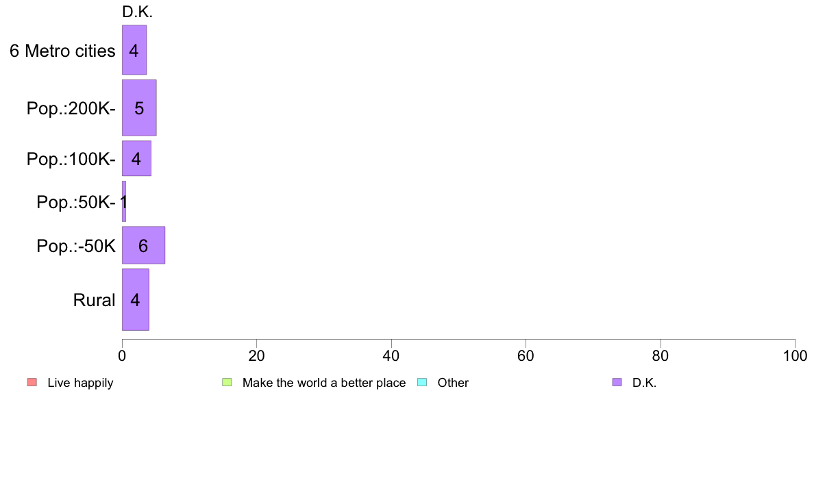Click the 6 Metro cities axis label

tap(63, 51)
